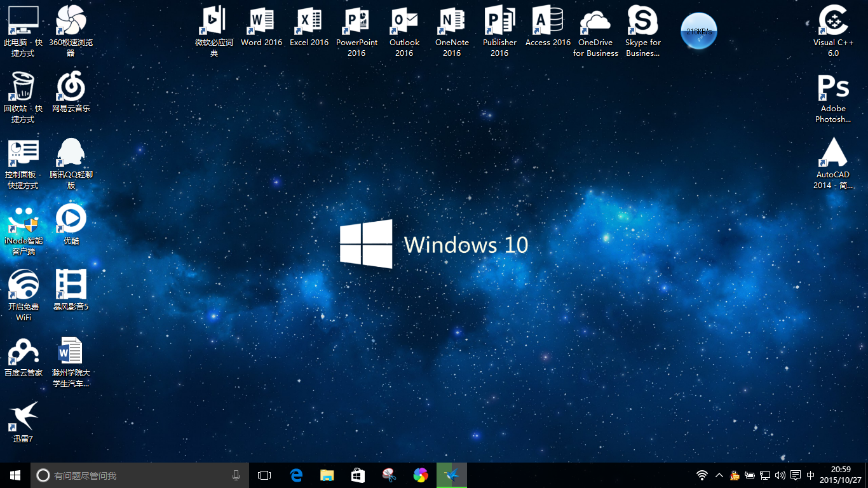
Task: Click the battery power tray icon
Action: 750,475
